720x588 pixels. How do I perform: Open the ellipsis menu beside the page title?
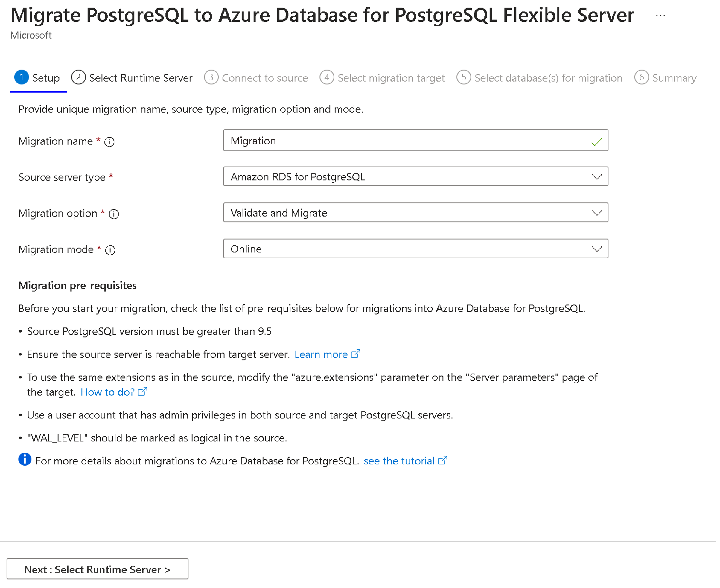(x=660, y=16)
